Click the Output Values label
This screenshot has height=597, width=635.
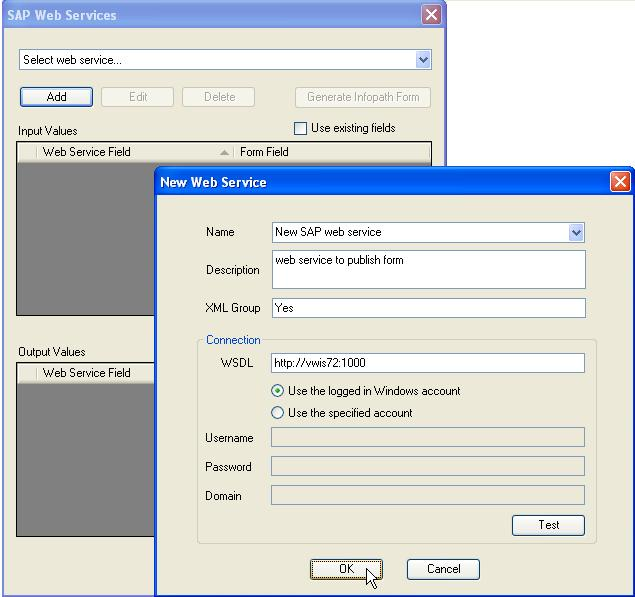click(x=52, y=352)
